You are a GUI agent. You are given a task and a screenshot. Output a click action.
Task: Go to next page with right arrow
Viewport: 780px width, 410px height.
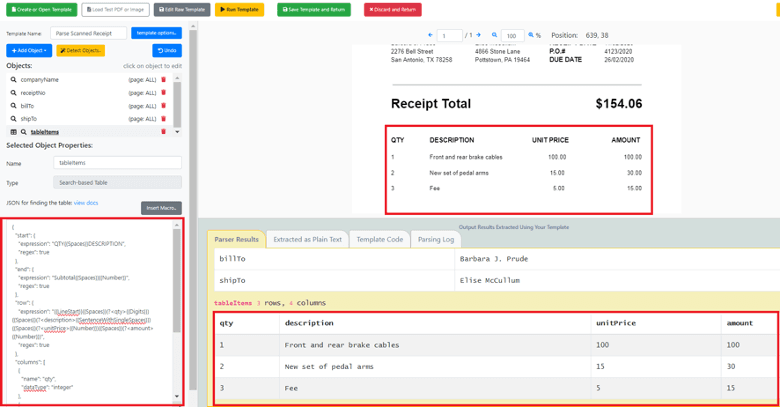[476, 35]
